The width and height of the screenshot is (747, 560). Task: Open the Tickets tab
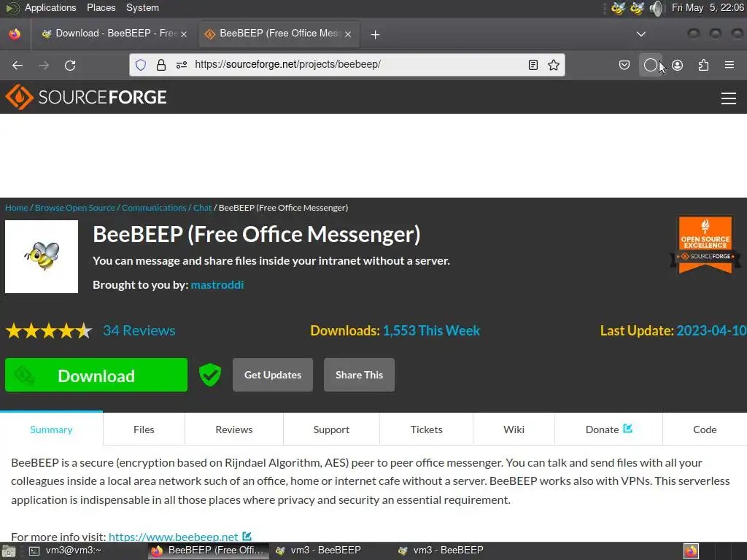tap(426, 429)
